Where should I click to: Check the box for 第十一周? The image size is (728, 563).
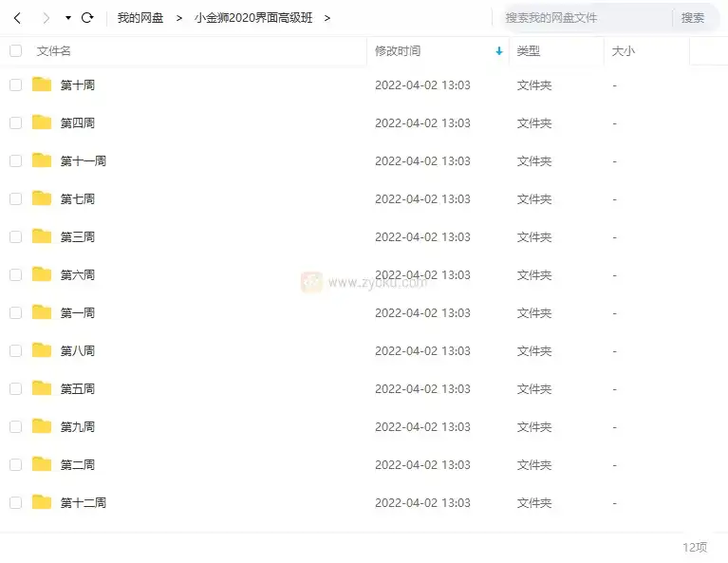tap(16, 161)
